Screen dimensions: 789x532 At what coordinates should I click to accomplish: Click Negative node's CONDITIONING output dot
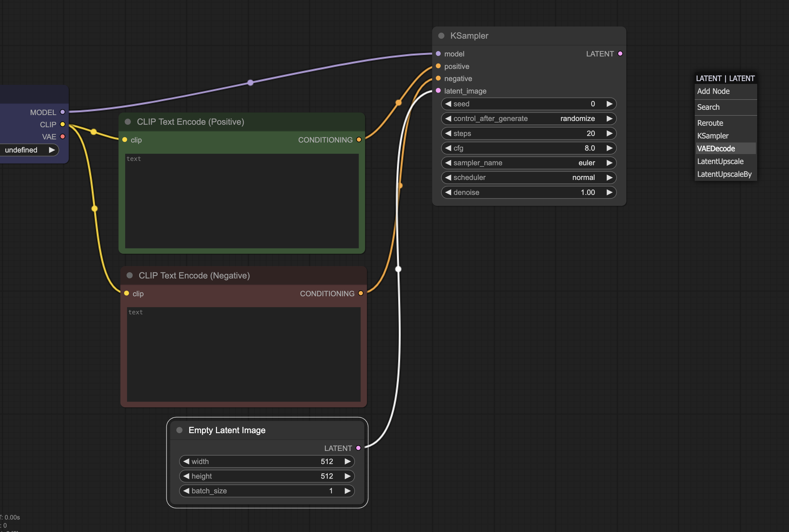tap(360, 293)
